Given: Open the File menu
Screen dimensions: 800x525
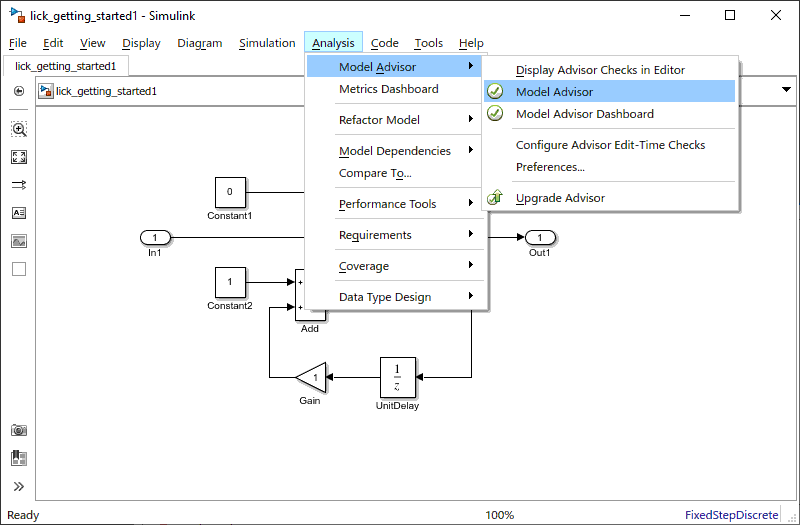Looking at the screenshot, I should [x=18, y=43].
